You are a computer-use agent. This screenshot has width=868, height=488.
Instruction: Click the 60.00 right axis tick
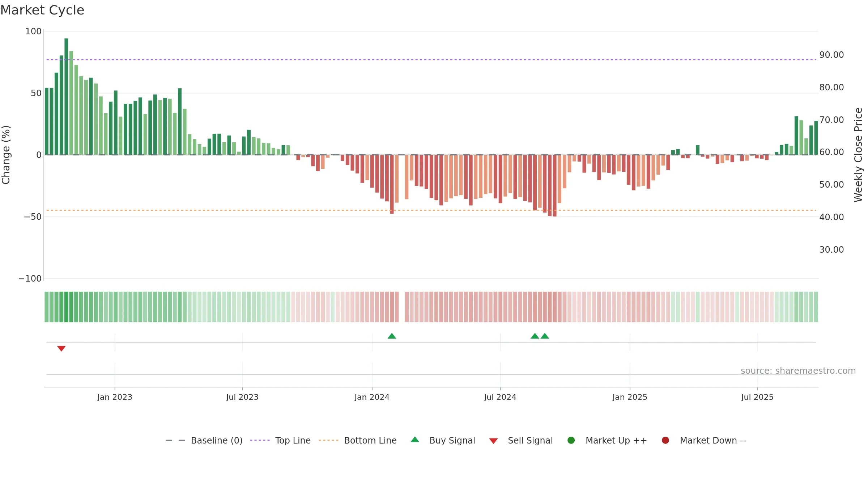pos(831,152)
